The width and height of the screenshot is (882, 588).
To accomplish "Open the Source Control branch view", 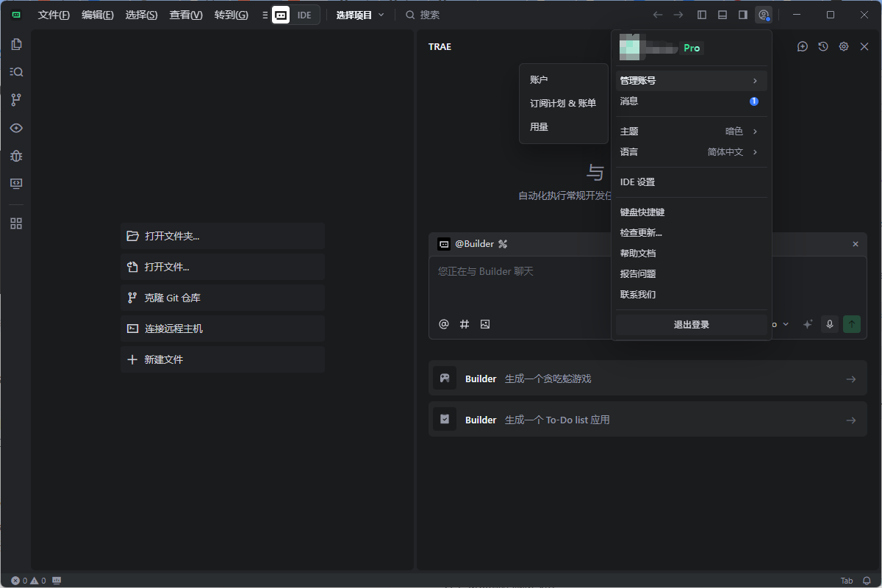I will coord(16,100).
